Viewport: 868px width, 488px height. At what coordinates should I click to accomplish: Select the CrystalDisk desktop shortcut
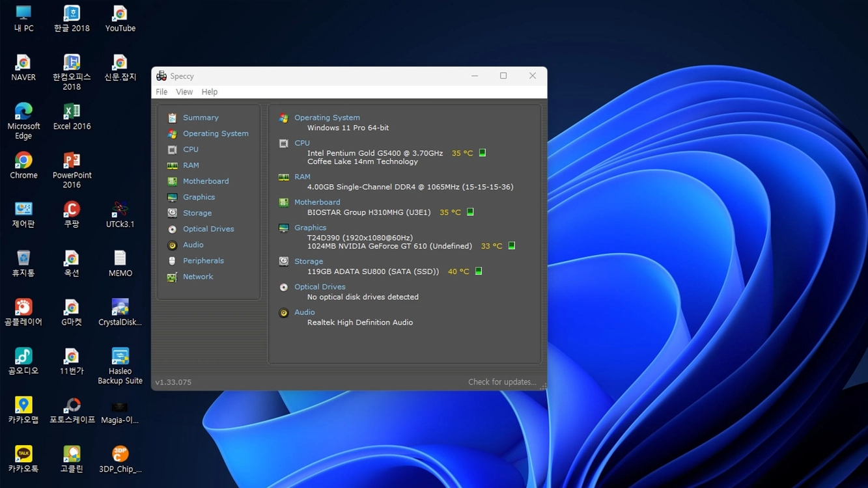120,312
